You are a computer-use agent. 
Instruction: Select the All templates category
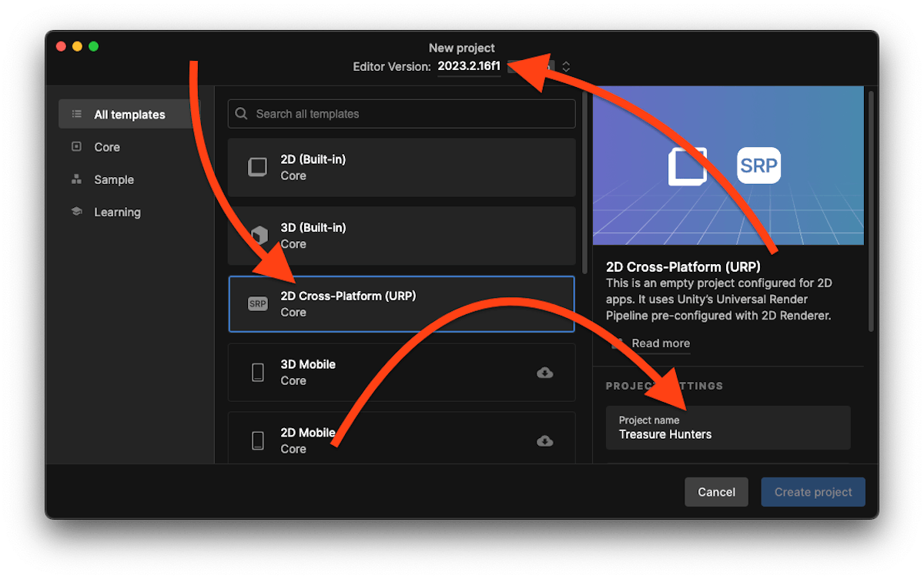point(129,115)
